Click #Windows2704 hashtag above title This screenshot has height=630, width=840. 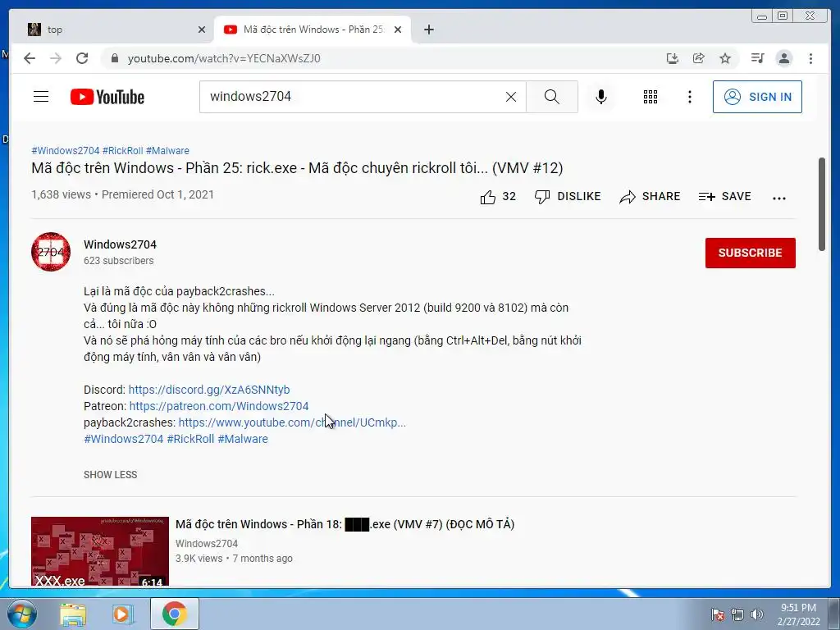click(x=66, y=151)
